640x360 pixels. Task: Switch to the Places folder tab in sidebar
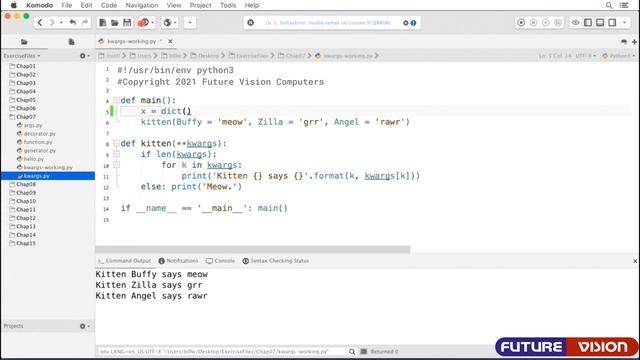[x=24, y=42]
